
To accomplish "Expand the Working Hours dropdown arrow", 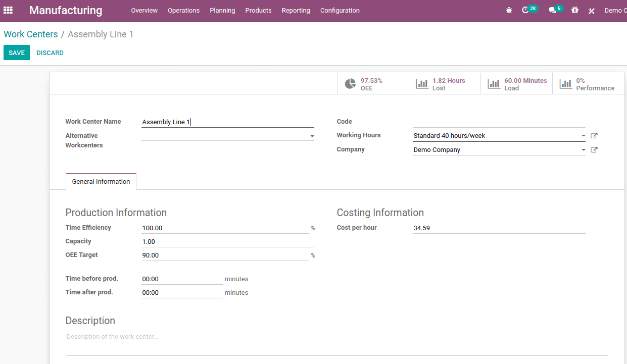I will pos(584,136).
